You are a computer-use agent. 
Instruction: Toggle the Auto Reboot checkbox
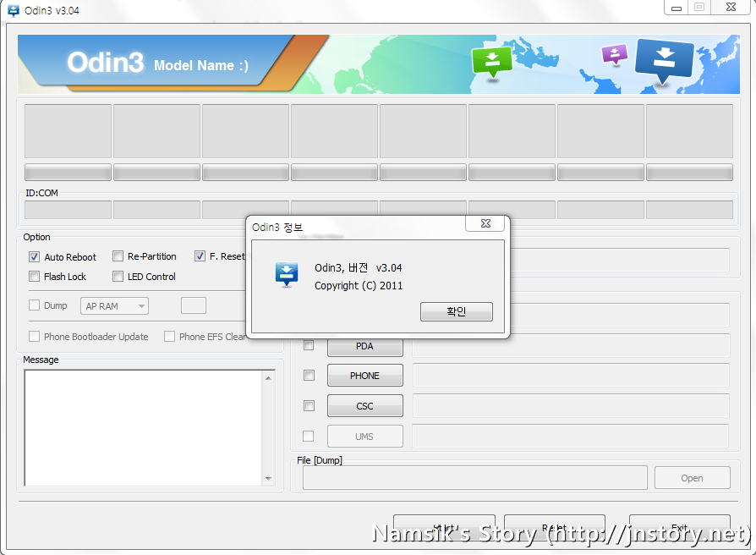tap(35, 257)
